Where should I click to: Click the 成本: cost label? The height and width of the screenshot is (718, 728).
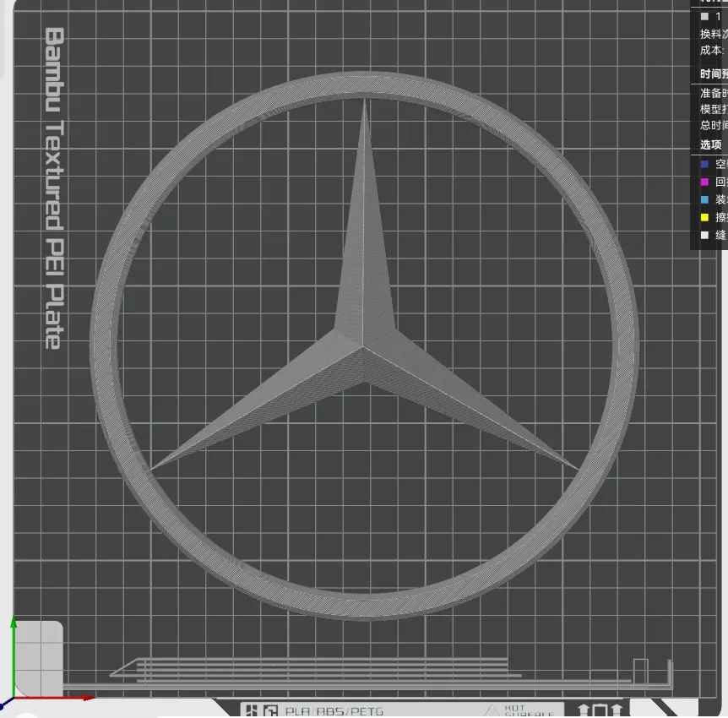tap(712, 50)
